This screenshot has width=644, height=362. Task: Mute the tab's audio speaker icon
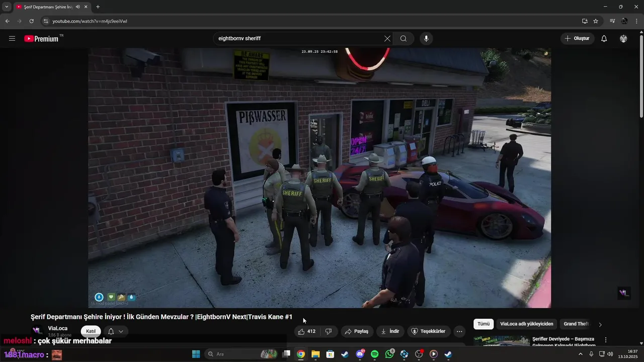click(77, 7)
